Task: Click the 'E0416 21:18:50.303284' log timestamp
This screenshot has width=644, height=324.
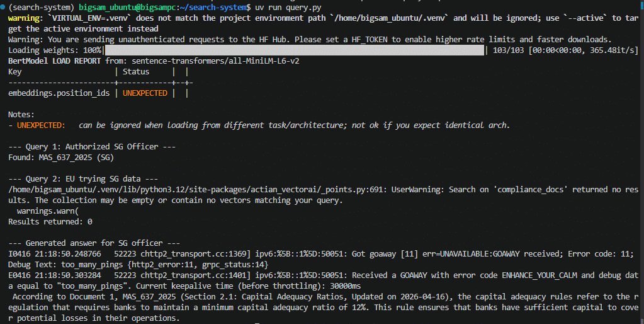Action: coord(55,275)
